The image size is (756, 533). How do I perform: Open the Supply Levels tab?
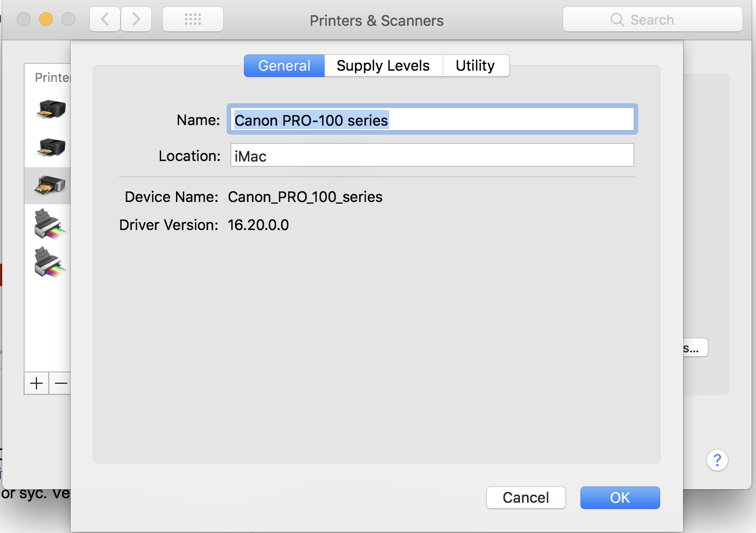[x=383, y=66]
